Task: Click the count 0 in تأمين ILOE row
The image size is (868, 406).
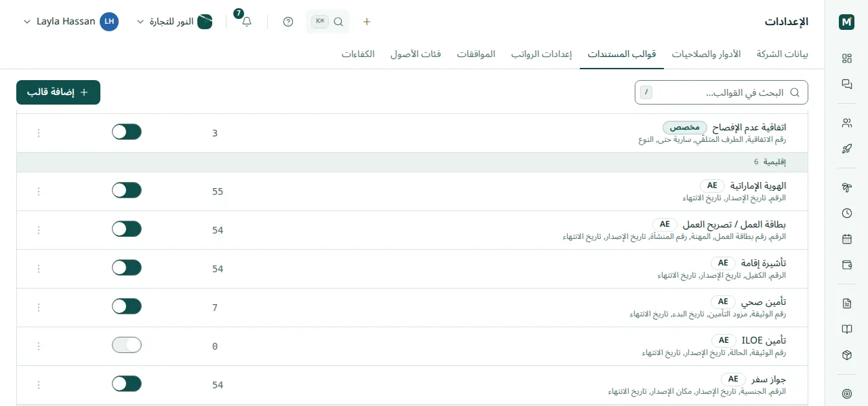Action: tap(215, 346)
